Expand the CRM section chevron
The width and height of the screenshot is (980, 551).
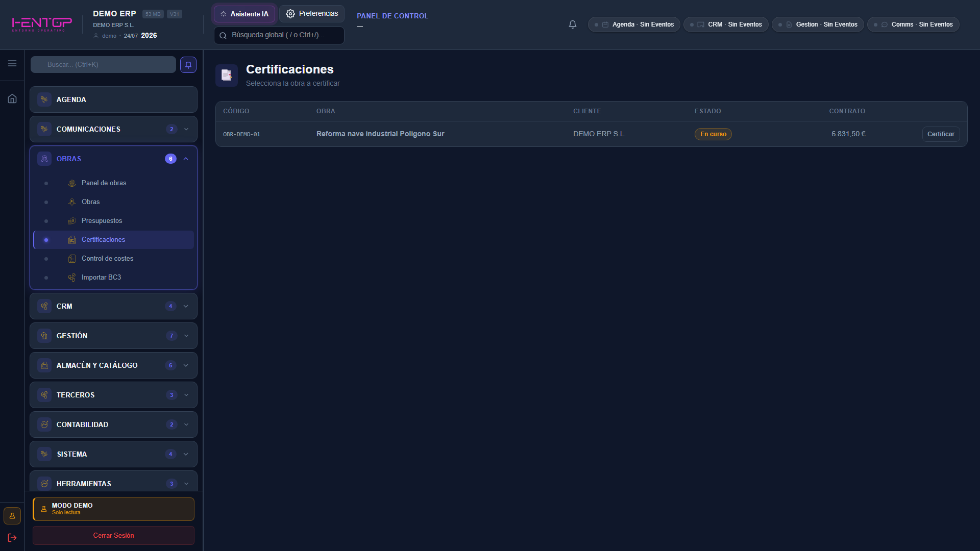point(186,306)
